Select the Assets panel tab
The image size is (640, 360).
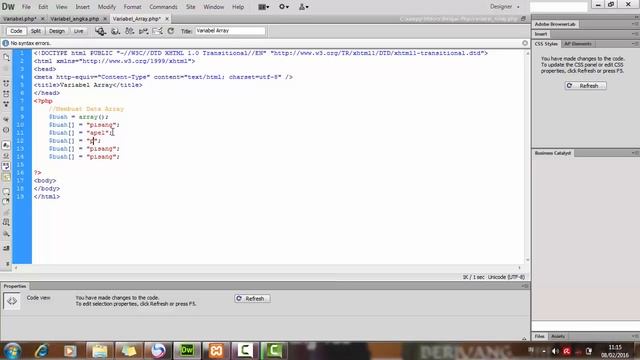pyautogui.click(x=558, y=336)
